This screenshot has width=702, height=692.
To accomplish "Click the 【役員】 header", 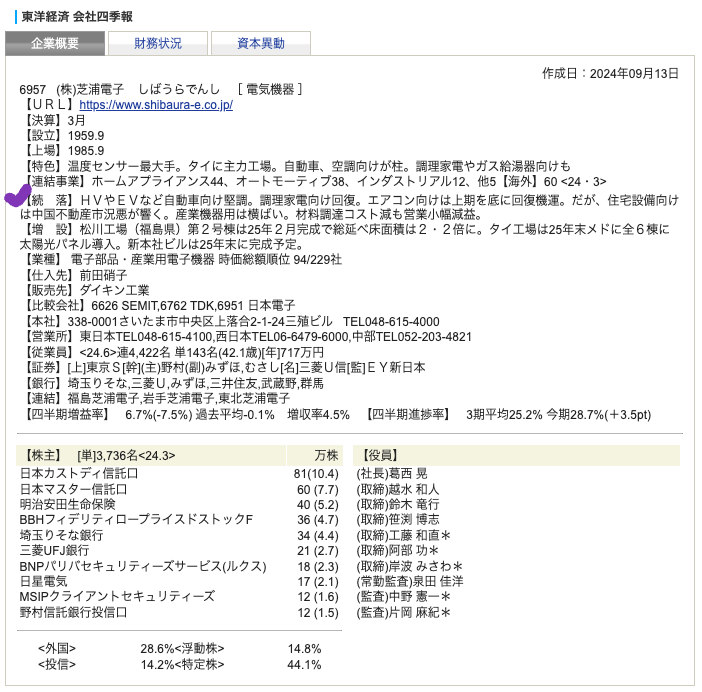I will click(x=517, y=456).
